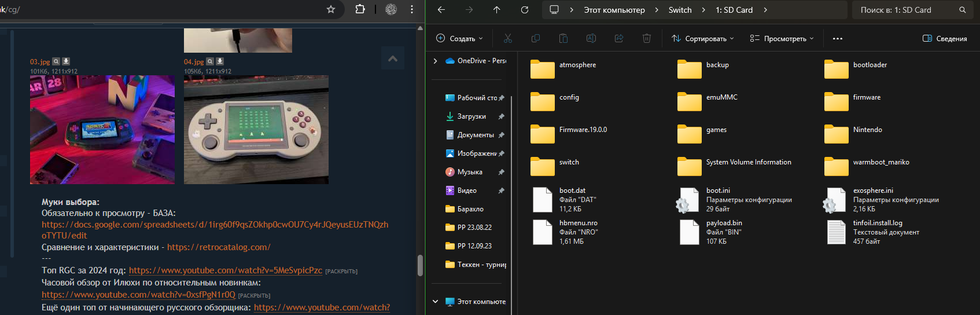Click the Switch breadcrumb in address bar
Image resolution: width=980 pixels, height=315 pixels.
point(680,10)
